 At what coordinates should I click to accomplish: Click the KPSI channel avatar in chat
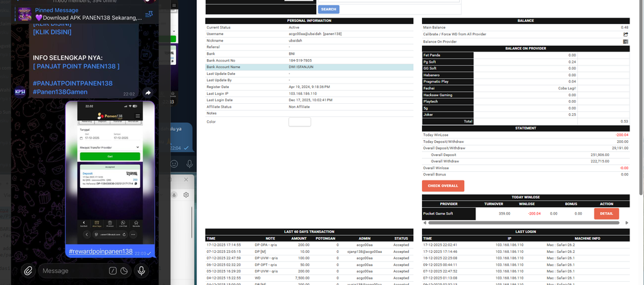click(19, 92)
